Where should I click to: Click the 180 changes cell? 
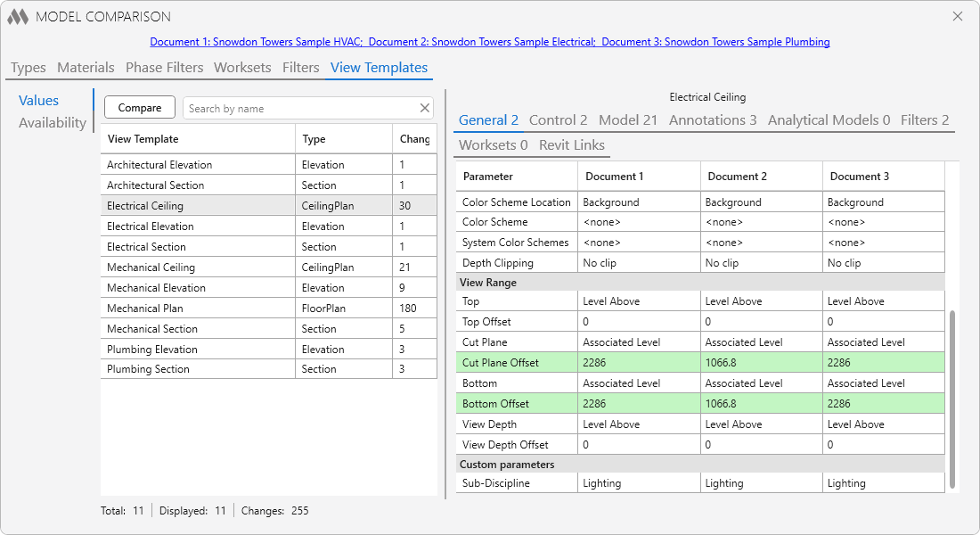(x=414, y=308)
